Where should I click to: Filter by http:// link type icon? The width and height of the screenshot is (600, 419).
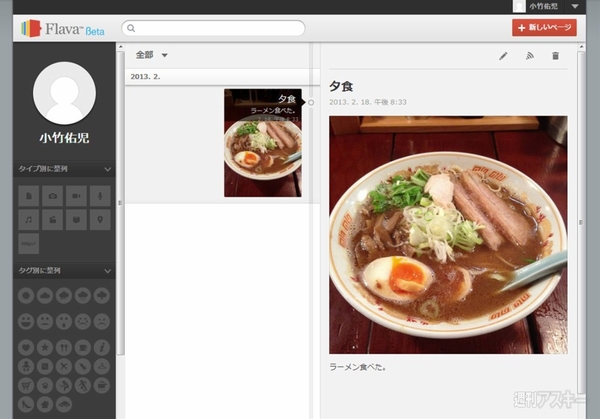(x=29, y=243)
